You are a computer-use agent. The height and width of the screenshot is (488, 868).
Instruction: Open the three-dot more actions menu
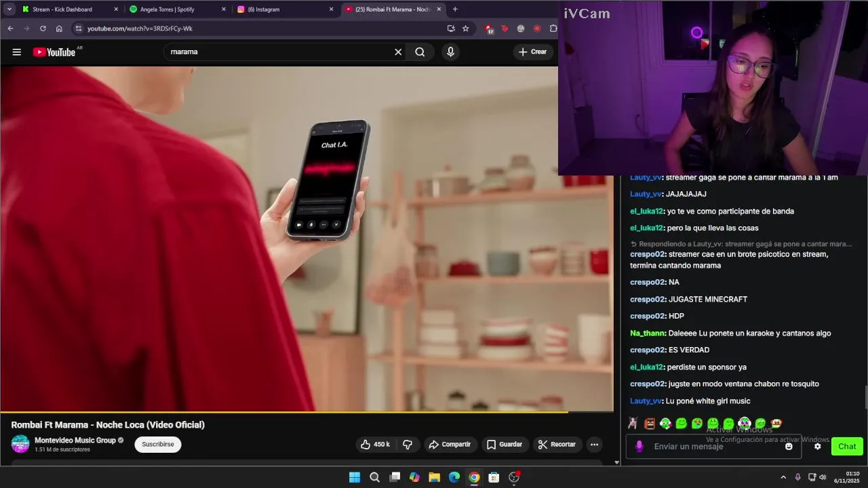pyautogui.click(x=594, y=445)
